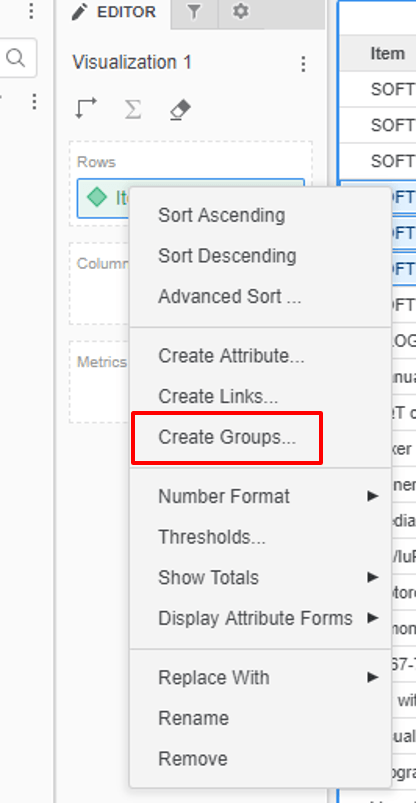Click the eraser clear icon
416x803 pixels.
coord(180,110)
